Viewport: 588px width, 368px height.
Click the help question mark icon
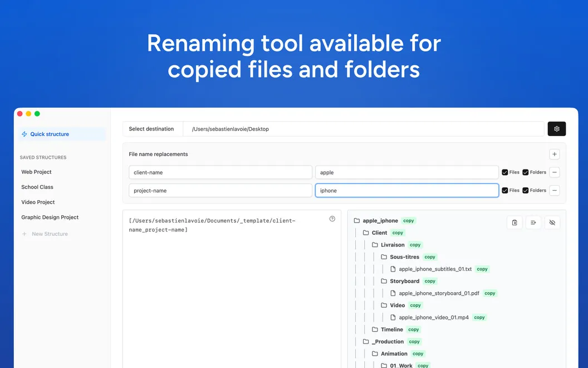(x=332, y=219)
